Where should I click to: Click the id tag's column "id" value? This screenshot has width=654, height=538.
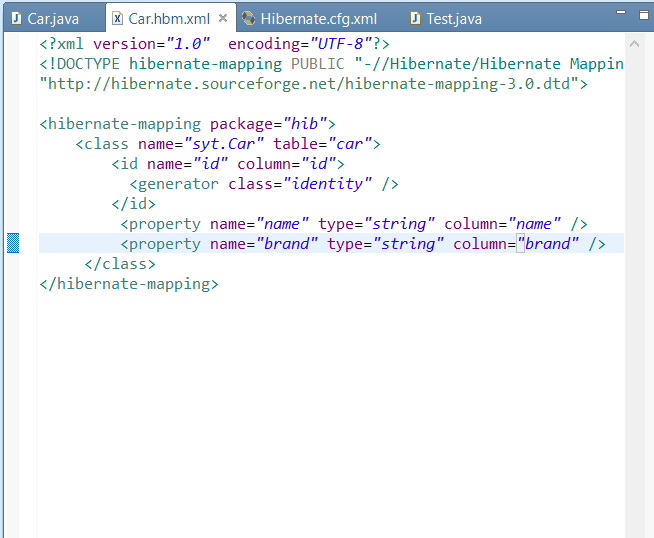pyautogui.click(x=318, y=164)
